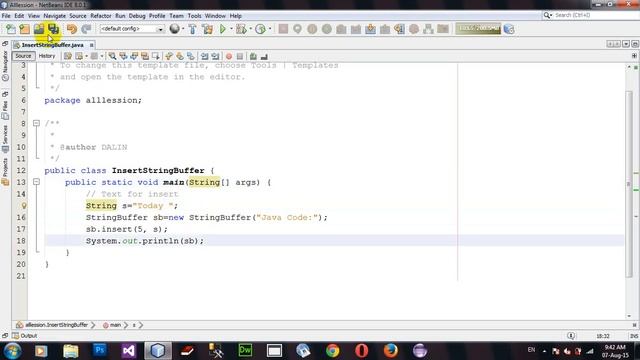
Task: Switch to the Source view button
Action: click(x=23, y=56)
